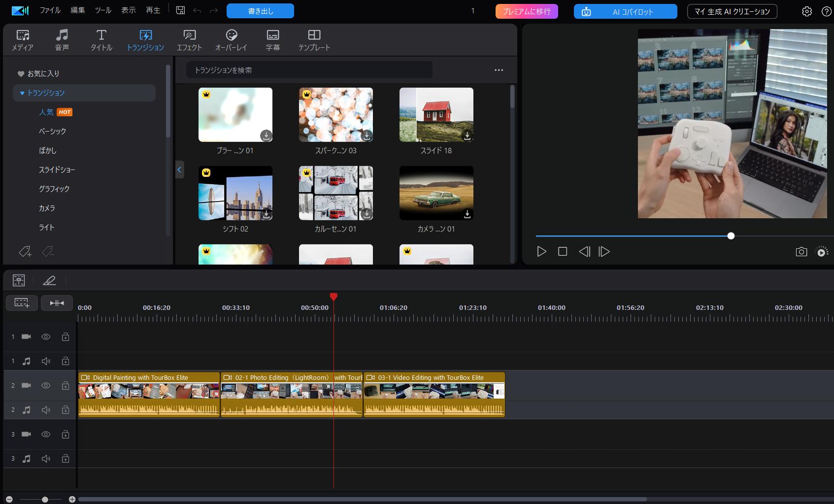This screenshot has height=504, width=834.
Task: Click the AI コパイロット button
Action: click(625, 11)
